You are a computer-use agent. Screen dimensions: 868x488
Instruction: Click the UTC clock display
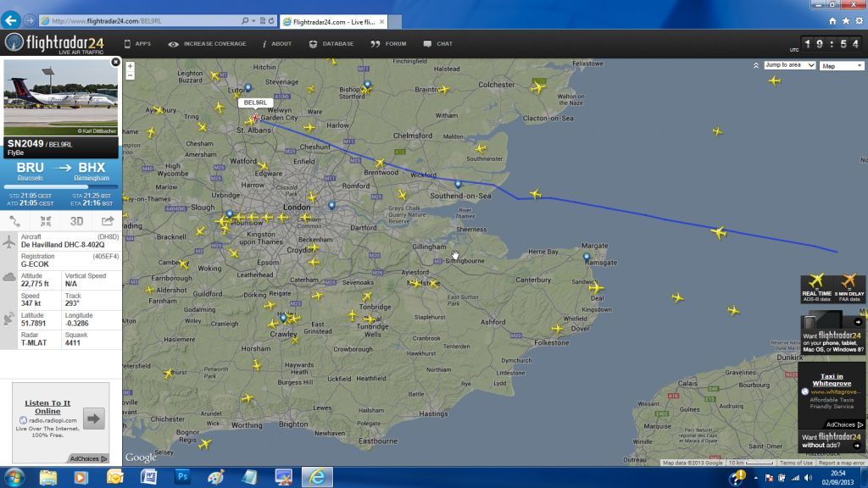832,44
